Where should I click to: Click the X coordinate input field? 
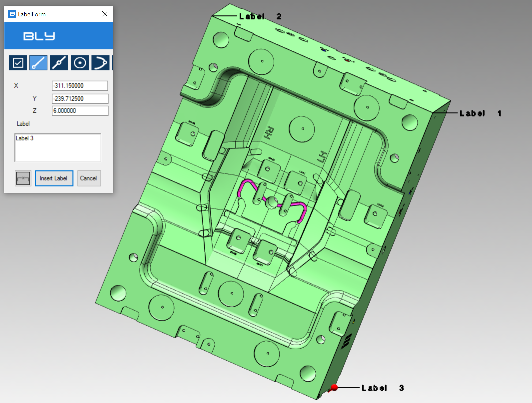80,86
